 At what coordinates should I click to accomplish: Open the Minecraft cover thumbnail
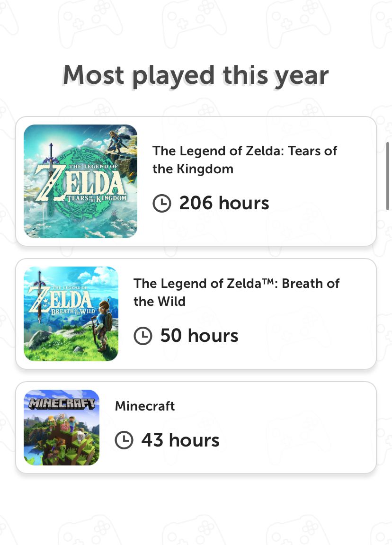62,428
